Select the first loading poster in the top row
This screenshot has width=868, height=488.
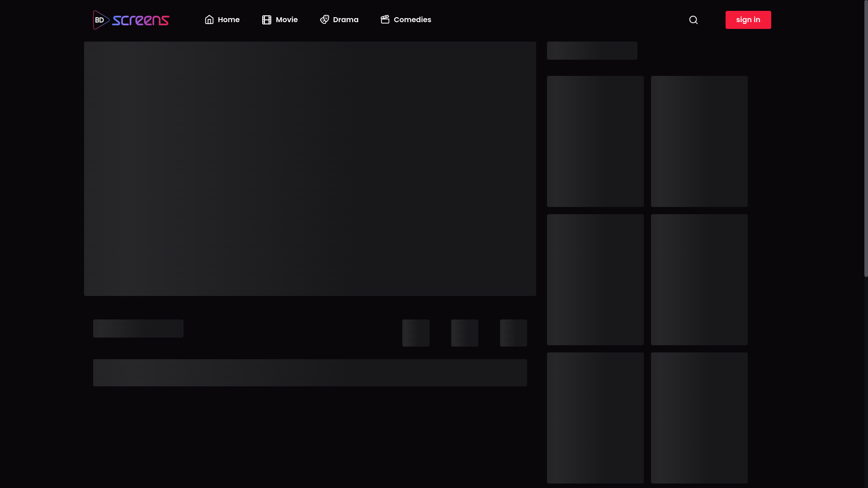[x=595, y=141]
